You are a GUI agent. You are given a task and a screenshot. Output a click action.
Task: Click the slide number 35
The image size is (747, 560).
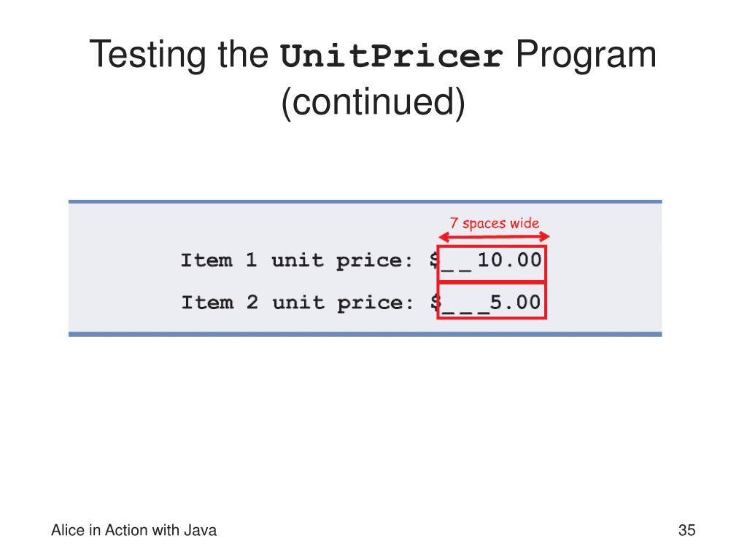(x=686, y=530)
